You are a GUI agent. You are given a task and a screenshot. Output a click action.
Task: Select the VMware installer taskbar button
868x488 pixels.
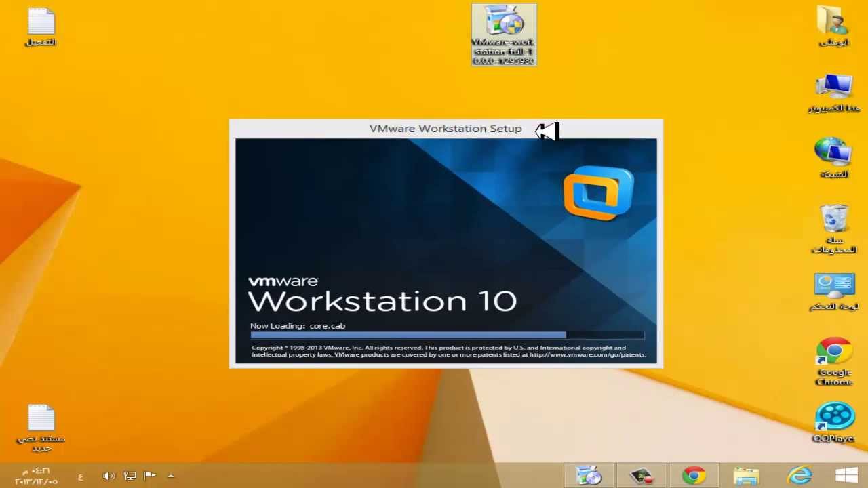(x=589, y=476)
